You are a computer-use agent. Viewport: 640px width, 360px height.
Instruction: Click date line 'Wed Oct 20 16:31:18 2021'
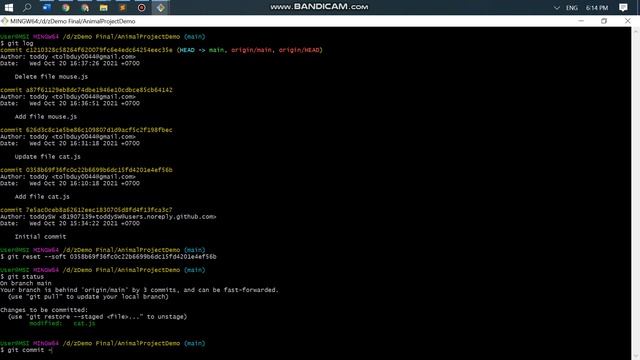[70, 143]
